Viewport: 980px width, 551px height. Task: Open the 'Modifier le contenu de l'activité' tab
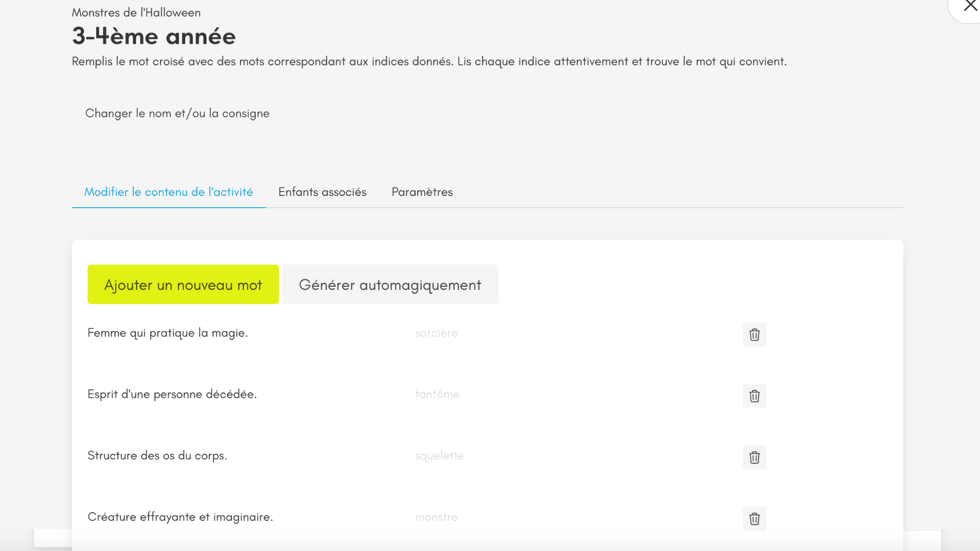point(168,192)
